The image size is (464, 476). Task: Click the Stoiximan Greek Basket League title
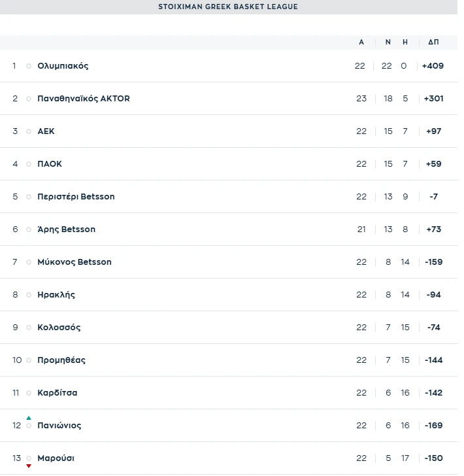coord(228,7)
